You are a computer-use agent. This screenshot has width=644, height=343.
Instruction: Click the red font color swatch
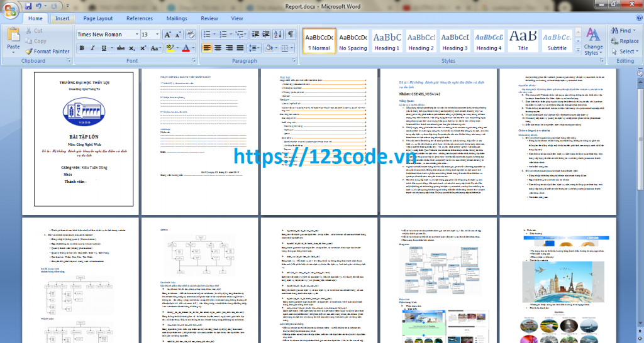coord(186,48)
